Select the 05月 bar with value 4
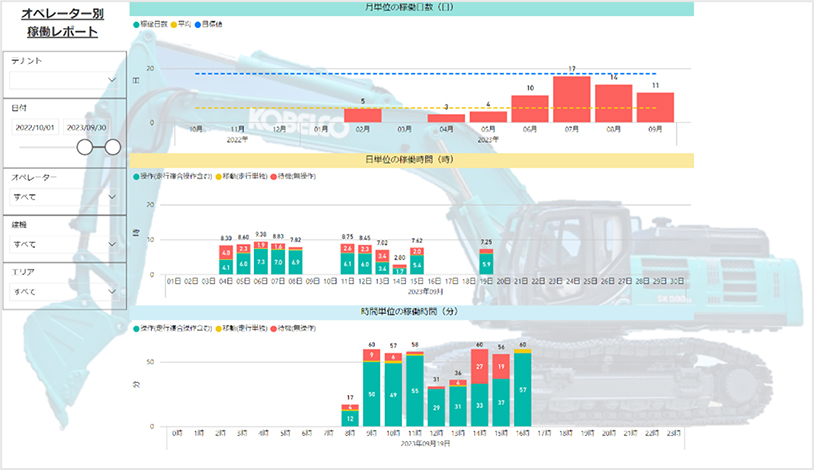 pyautogui.click(x=488, y=117)
